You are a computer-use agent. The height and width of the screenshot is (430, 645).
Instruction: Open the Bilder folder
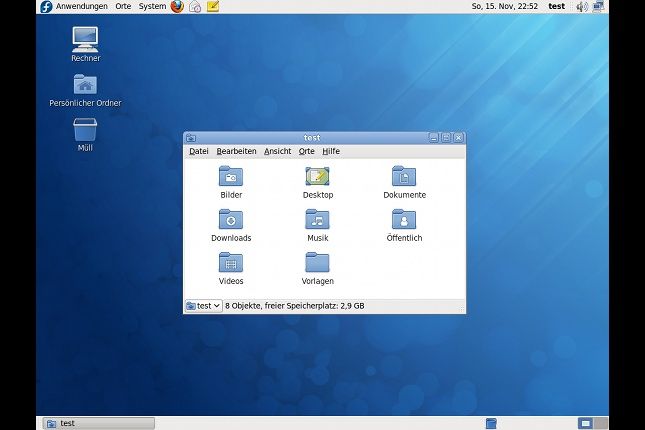point(231,178)
